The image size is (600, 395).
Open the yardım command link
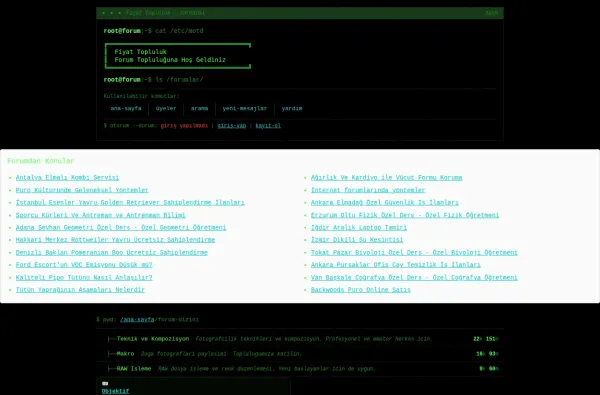(x=292, y=109)
